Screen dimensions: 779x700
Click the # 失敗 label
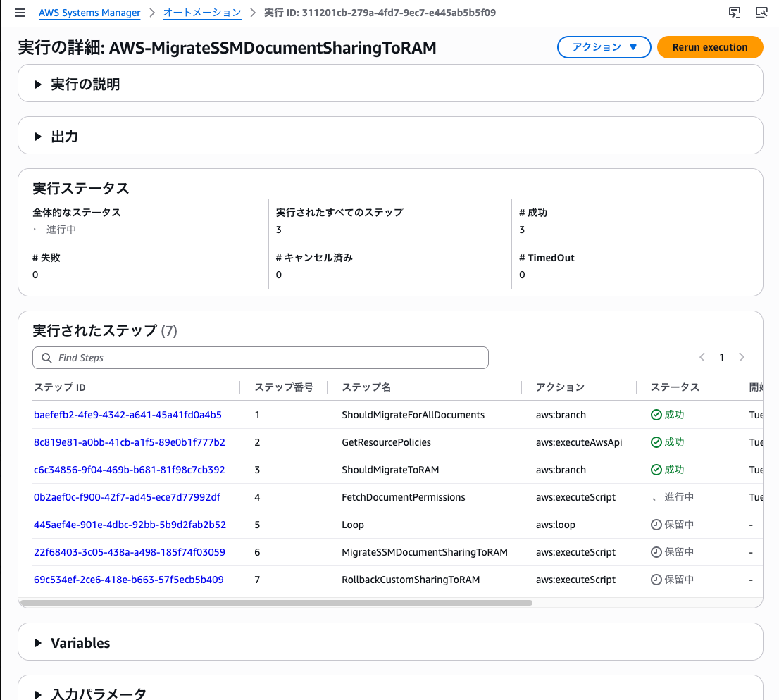click(46, 258)
